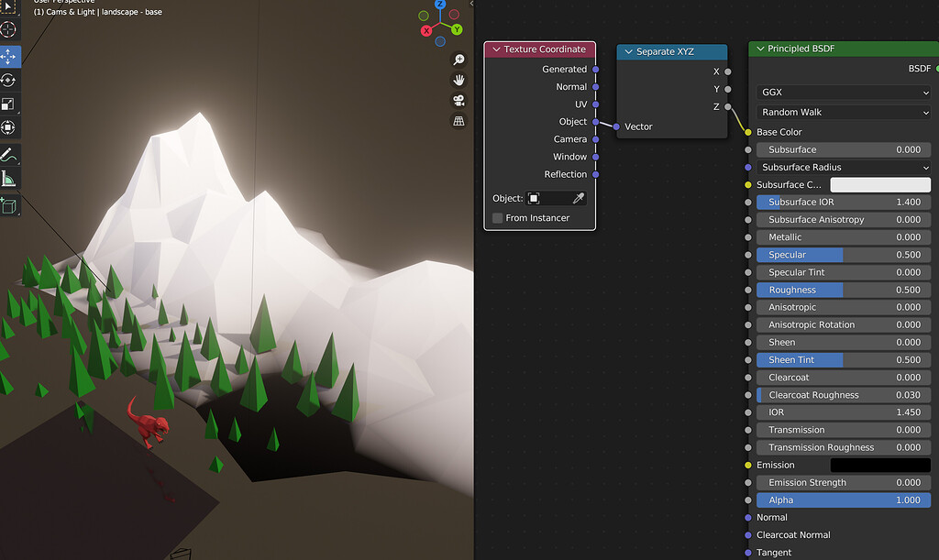Collapse the Principled BSDF node
This screenshot has height=560, width=939.
[x=760, y=49]
